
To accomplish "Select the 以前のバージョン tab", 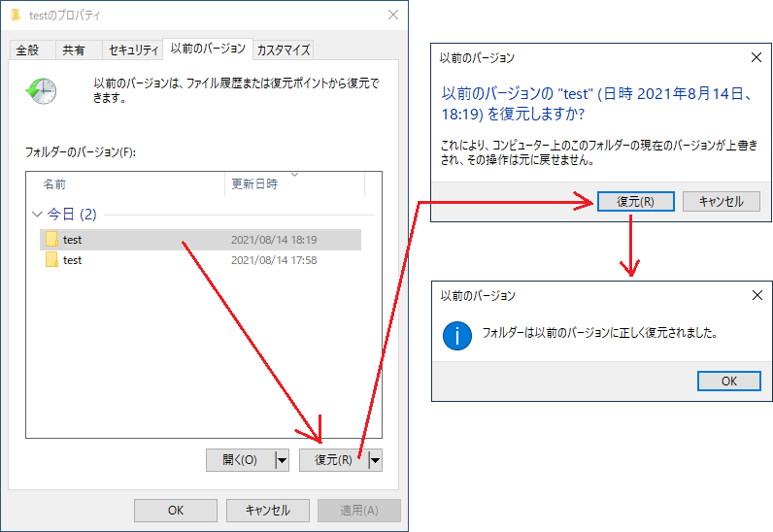I will coord(208,49).
